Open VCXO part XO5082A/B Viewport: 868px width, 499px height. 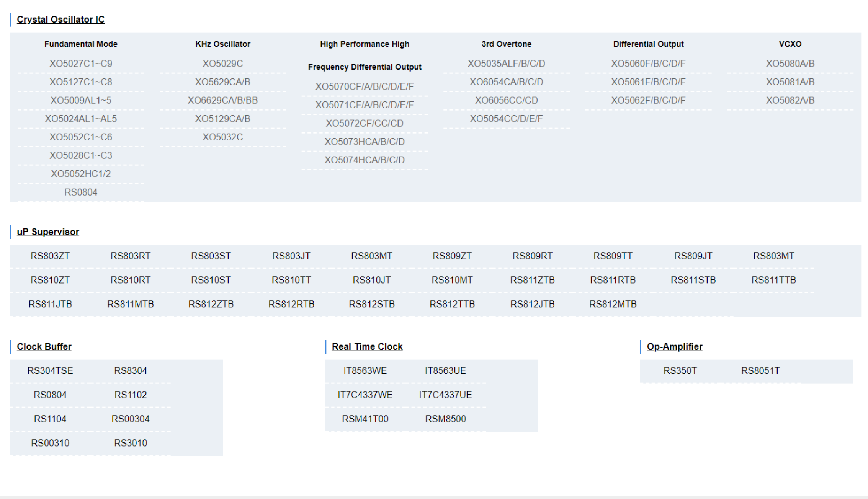[x=790, y=100]
